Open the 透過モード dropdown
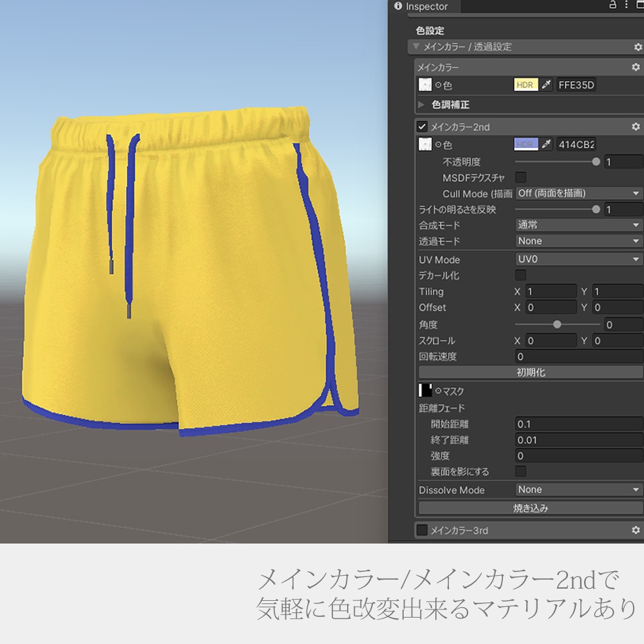 tap(579, 241)
